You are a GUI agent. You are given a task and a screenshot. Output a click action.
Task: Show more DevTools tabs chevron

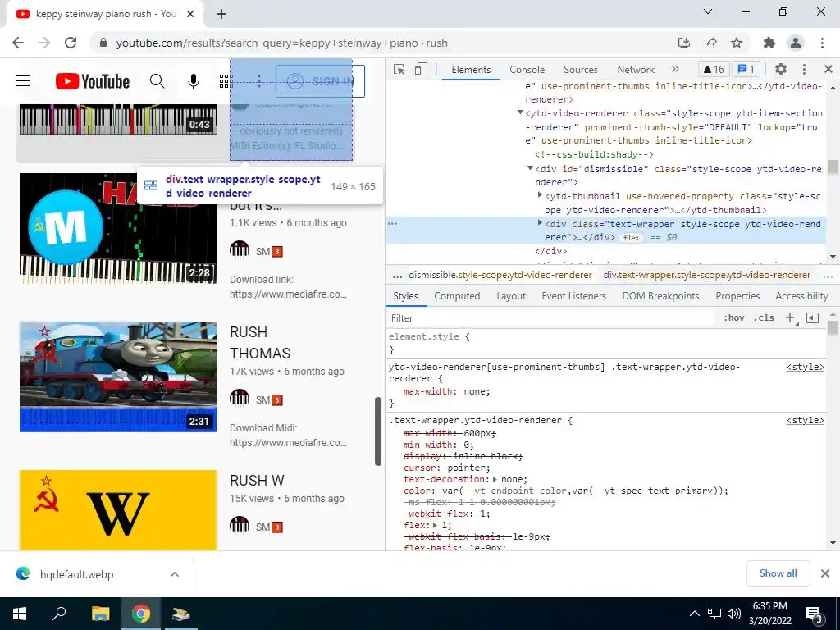pos(675,69)
